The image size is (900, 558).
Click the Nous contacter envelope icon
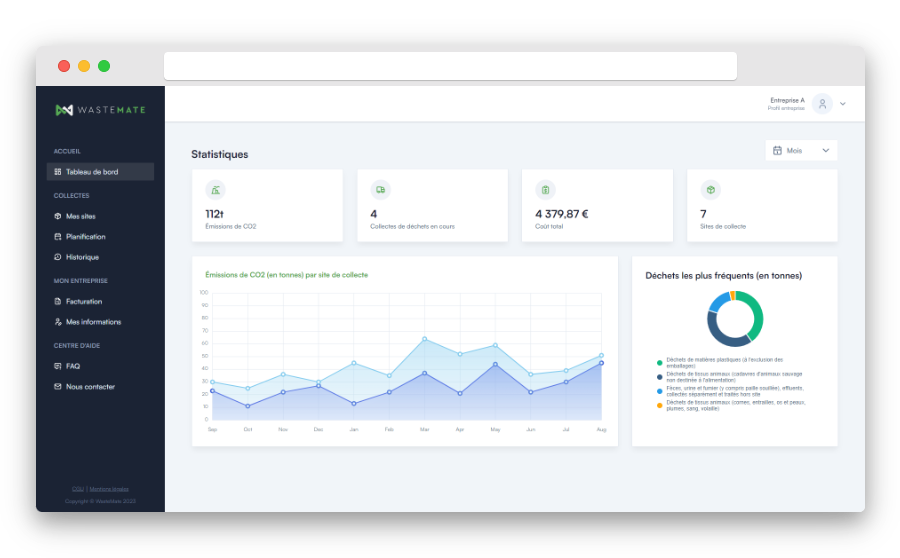pos(58,387)
